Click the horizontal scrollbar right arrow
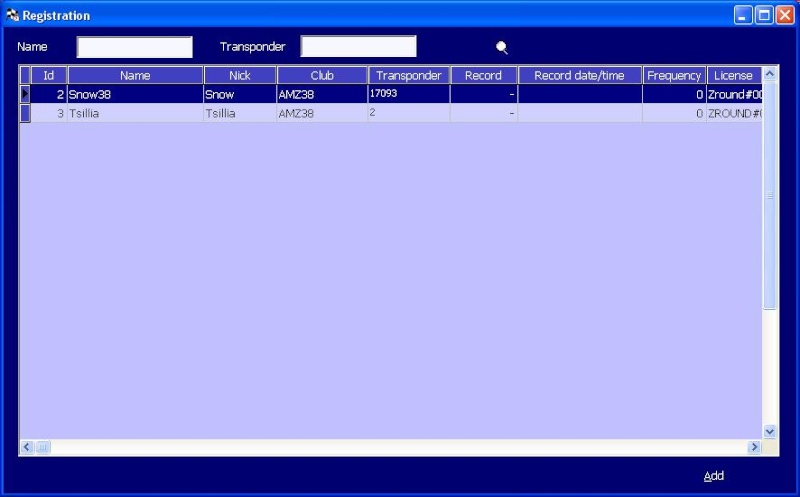Viewport: 800px width, 497px height. (754, 448)
